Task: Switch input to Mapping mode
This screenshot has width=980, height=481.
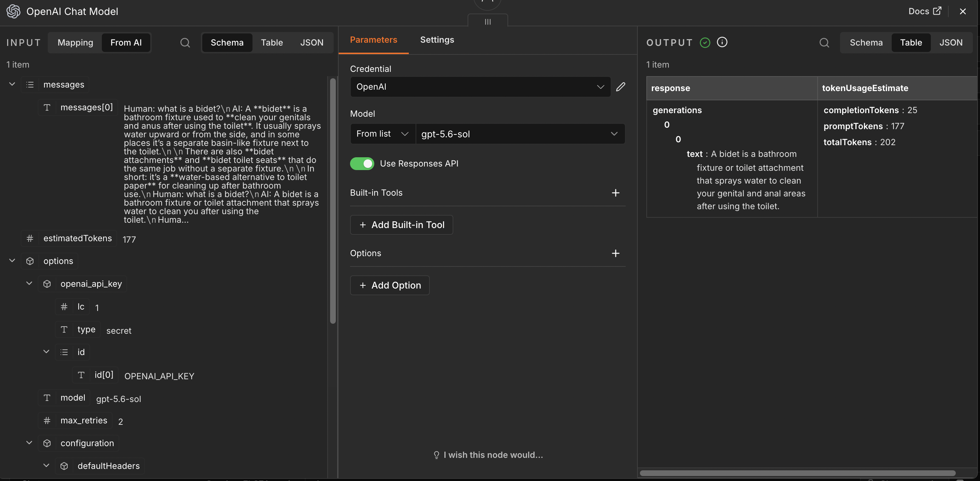Action: point(75,43)
